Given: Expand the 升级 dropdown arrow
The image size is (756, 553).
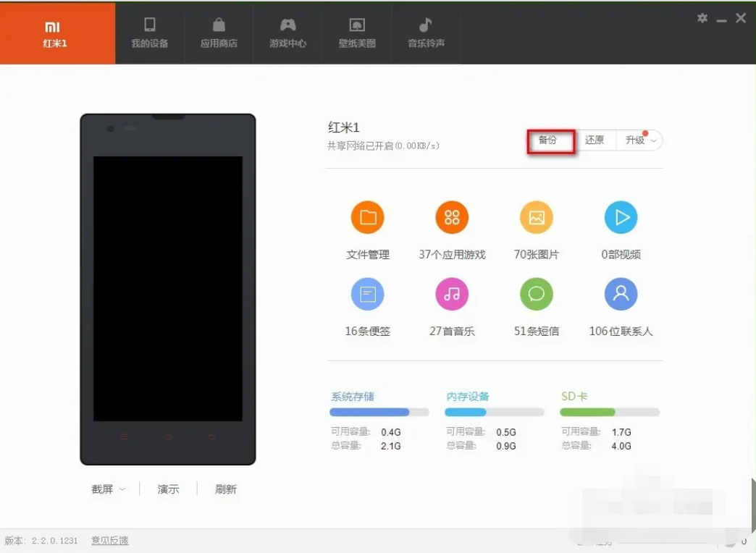Looking at the screenshot, I should 654,140.
